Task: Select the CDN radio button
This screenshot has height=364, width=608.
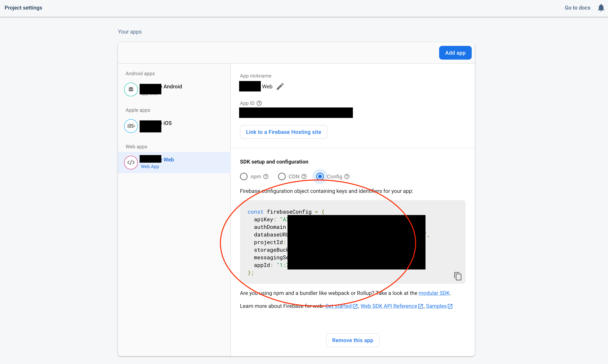Action: click(282, 176)
